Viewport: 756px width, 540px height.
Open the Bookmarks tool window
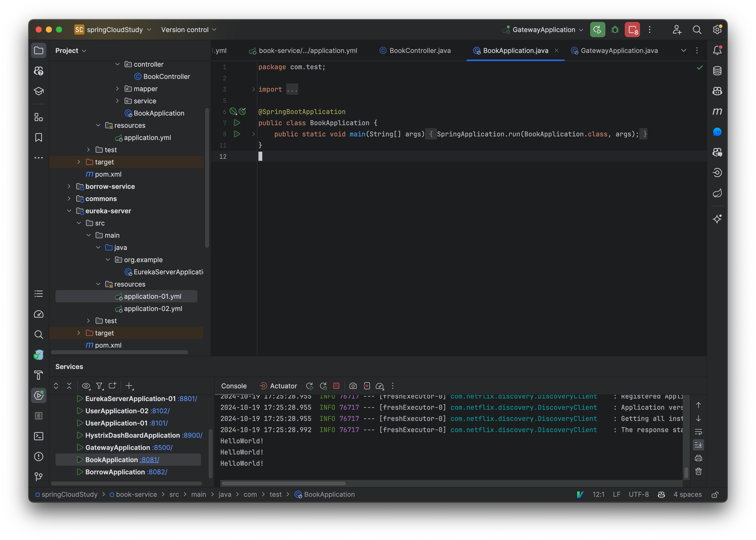pos(39,137)
